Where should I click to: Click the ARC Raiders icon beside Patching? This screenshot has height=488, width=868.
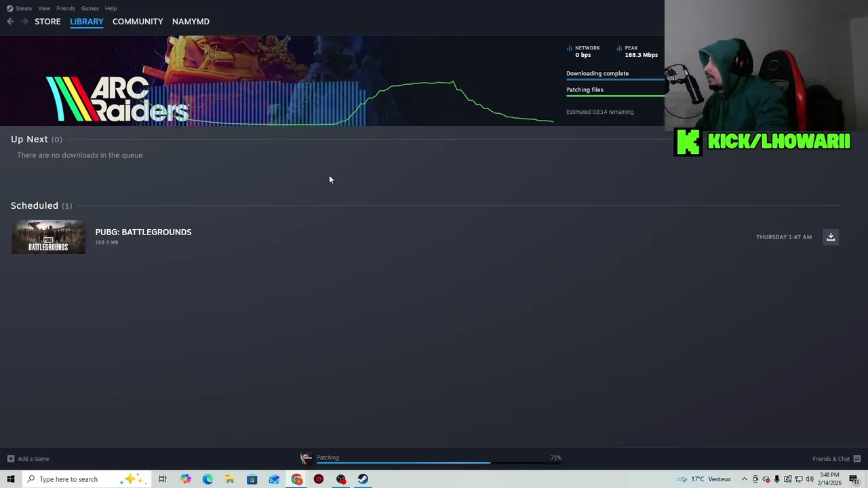click(x=307, y=458)
